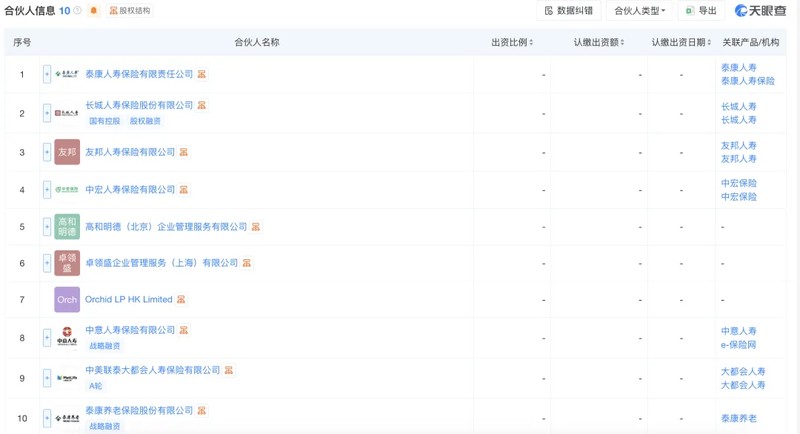
Task: Click the 长城人寿 company logo thumbnail
Action: coord(67,113)
